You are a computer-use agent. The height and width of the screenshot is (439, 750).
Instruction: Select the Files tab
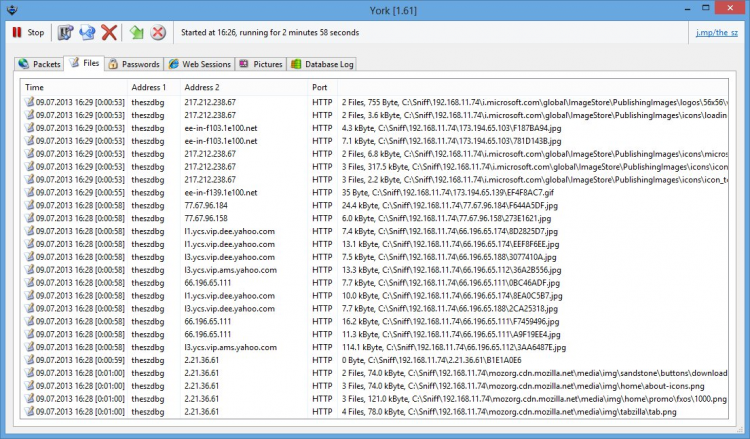pos(84,63)
